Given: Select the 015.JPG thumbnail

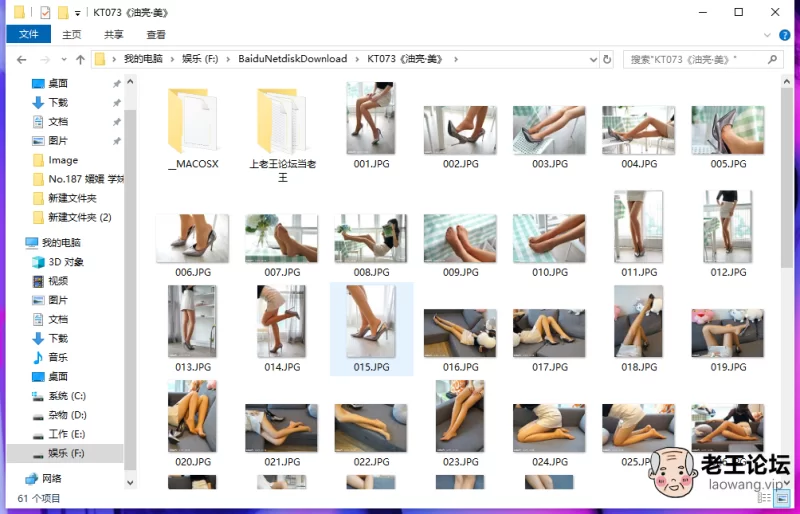Looking at the screenshot, I should click(371, 321).
